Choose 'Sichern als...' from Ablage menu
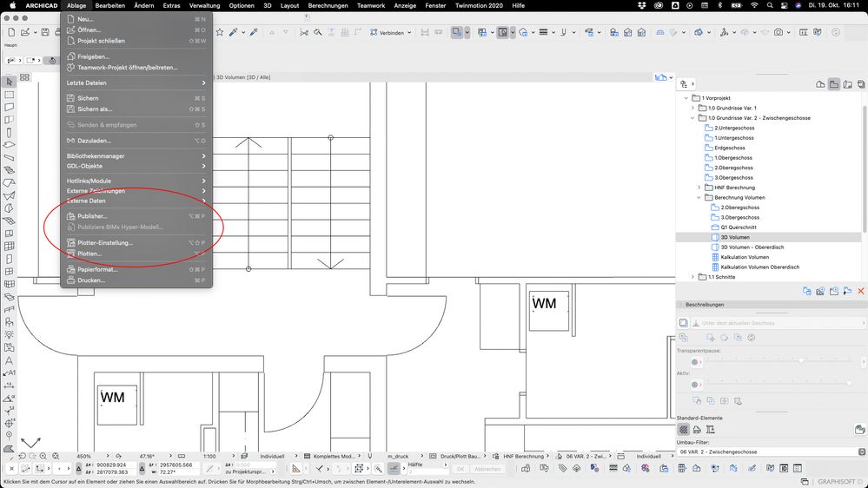The height and width of the screenshot is (488, 868). click(x=136, y=109)
